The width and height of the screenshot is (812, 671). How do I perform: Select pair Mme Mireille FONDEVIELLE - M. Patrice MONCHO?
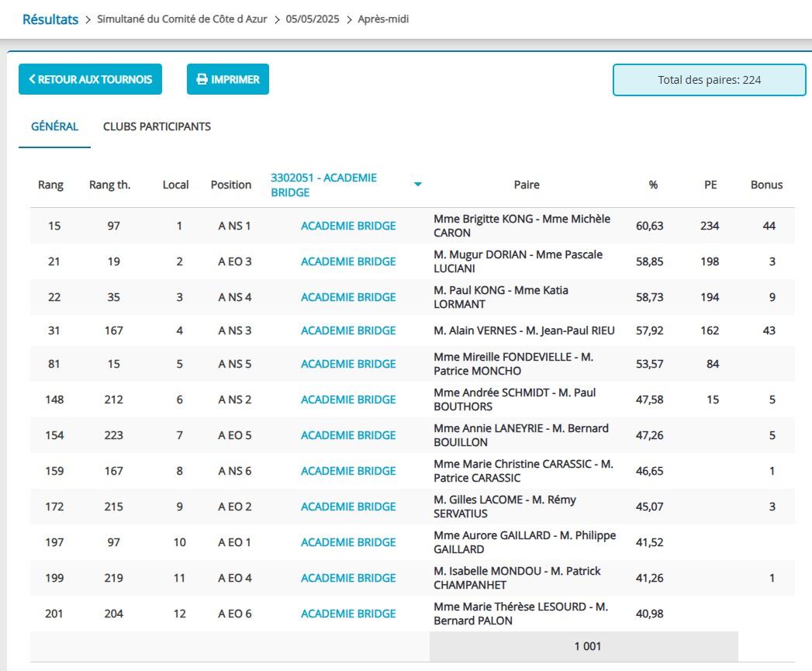click(x=513, y=365)
